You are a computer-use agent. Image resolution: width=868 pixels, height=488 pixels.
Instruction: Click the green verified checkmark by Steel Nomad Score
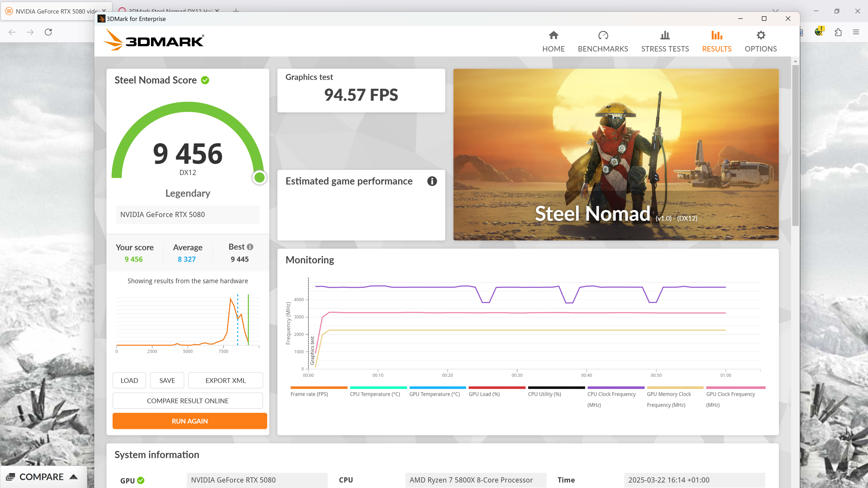tap(205, 80)
